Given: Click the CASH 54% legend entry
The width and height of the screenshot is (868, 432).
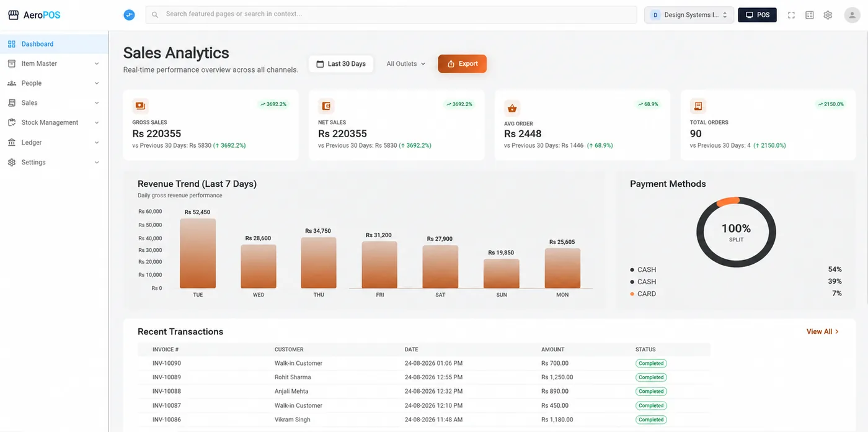Looking at the screenshot, I should (x=736, y=270).
